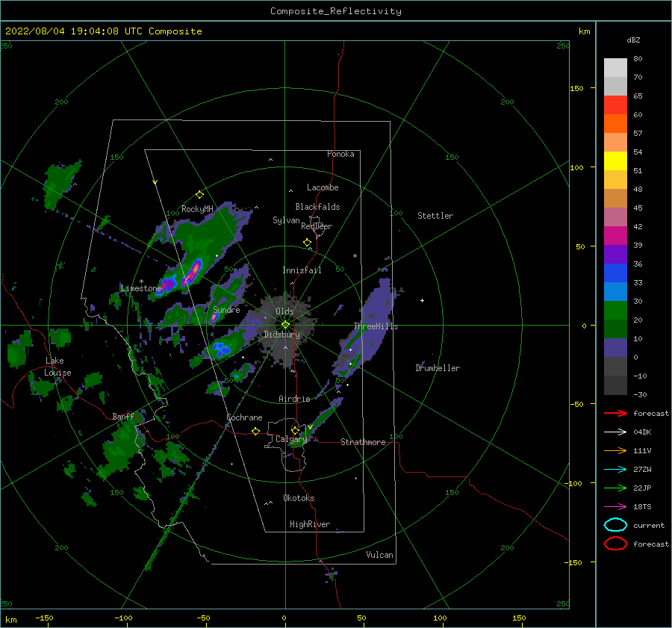Click the storm cell beside Sundre
The height and width of the screenshot is (628, 672).
[214, 317]
